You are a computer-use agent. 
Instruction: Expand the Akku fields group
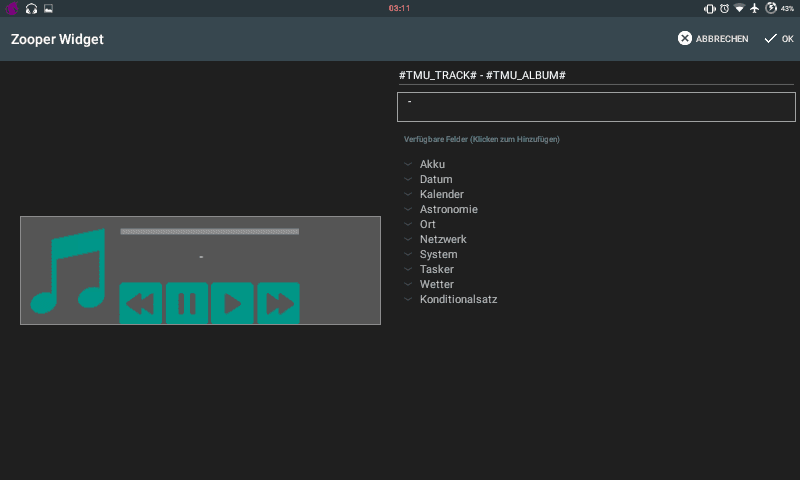click(432, 164)
